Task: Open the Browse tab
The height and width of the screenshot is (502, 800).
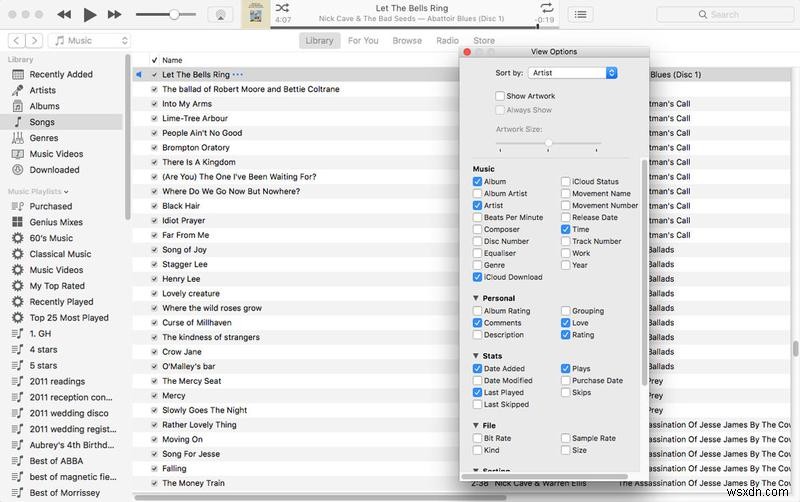Action: point(407,40)
